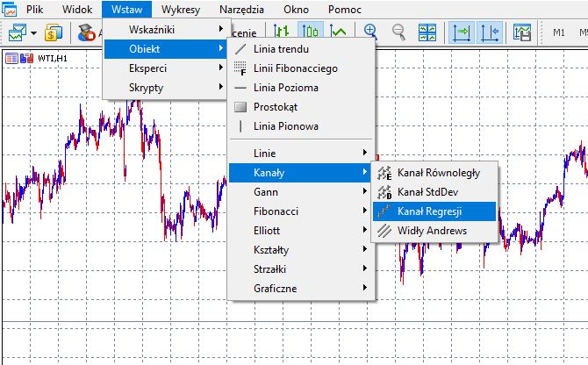Image resolution: width=588 pixels, height=365 pixels.
Task: Select the Obiekt submenu entry
Action: click(x=165, y=49)
